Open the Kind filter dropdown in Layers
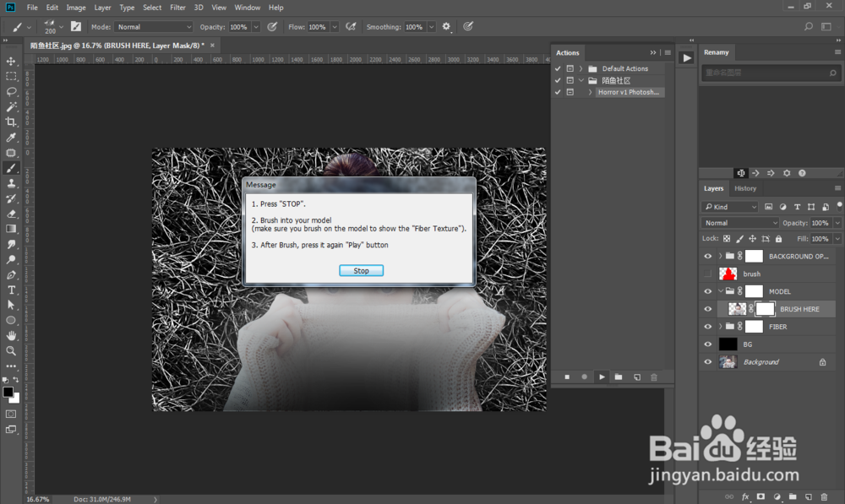This screenshot has height=504, width=845. coord(730,207)
